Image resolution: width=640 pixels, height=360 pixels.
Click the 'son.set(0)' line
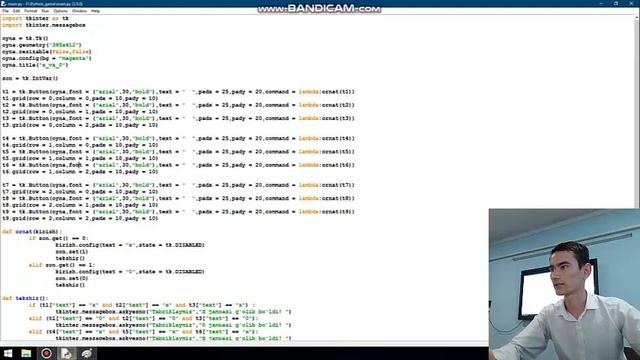click(72, 278)
